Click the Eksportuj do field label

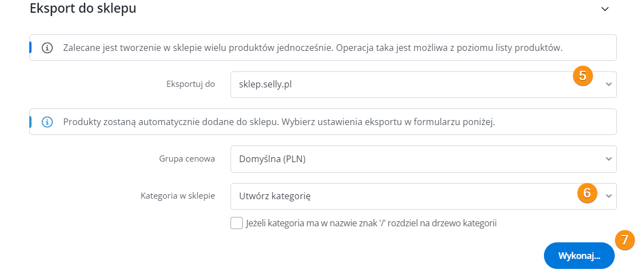point(190,85)
